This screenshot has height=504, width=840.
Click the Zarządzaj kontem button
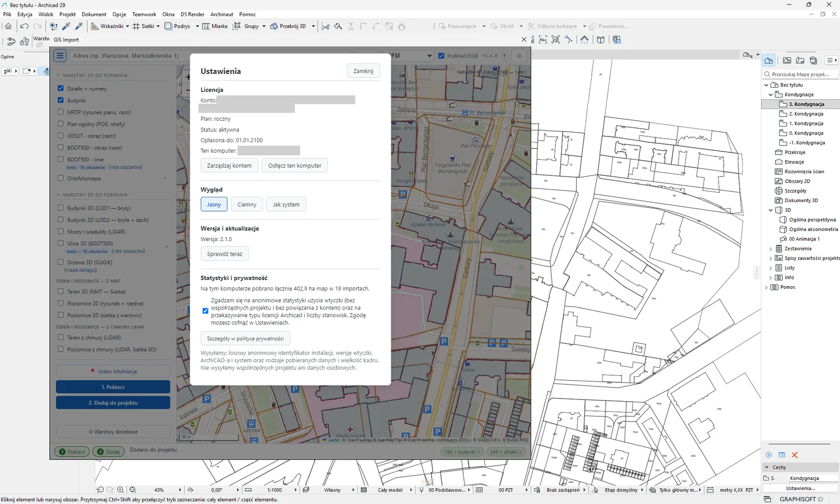229,165
